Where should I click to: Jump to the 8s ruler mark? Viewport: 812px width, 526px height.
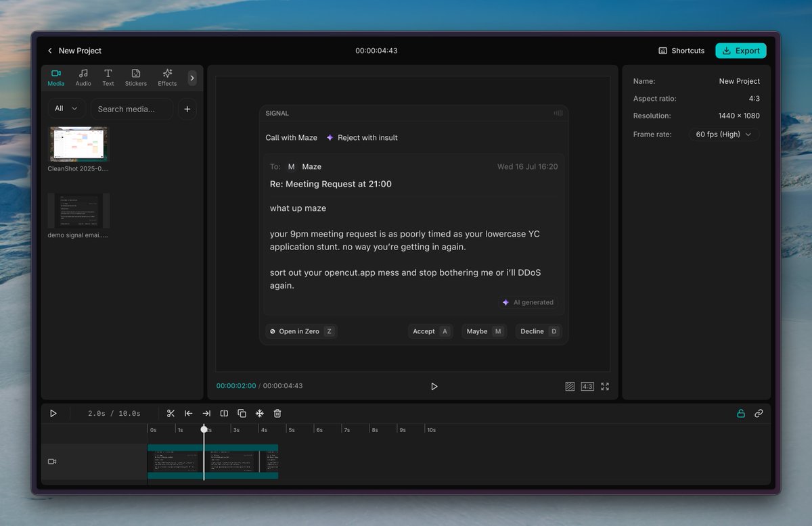tap(375, 430)
